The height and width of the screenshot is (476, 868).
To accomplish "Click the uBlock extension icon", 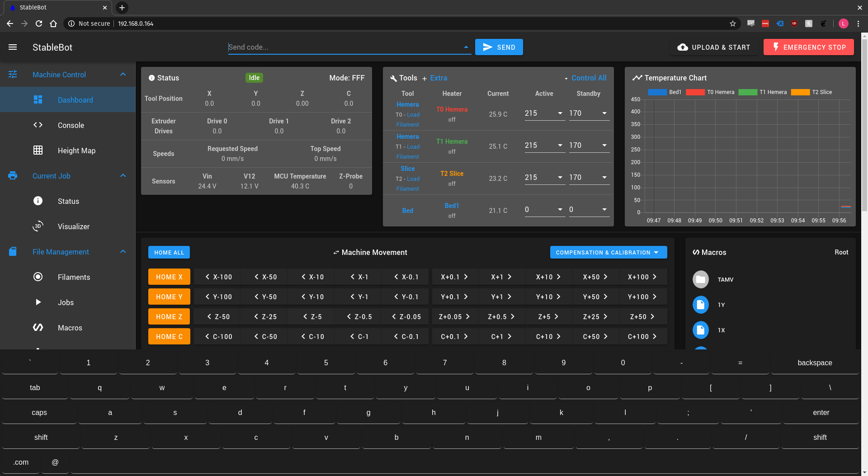I will (794, 24).
